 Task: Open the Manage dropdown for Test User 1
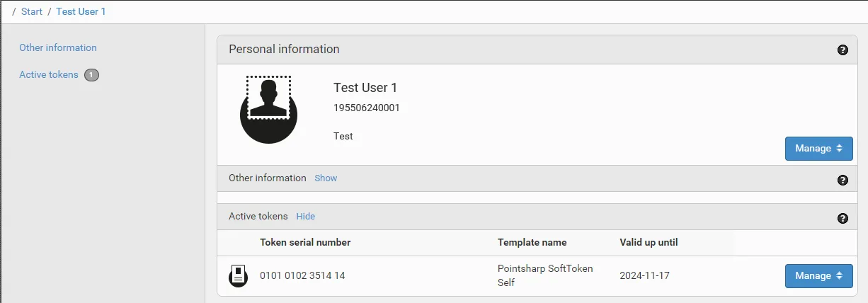(x=818, y=149)
